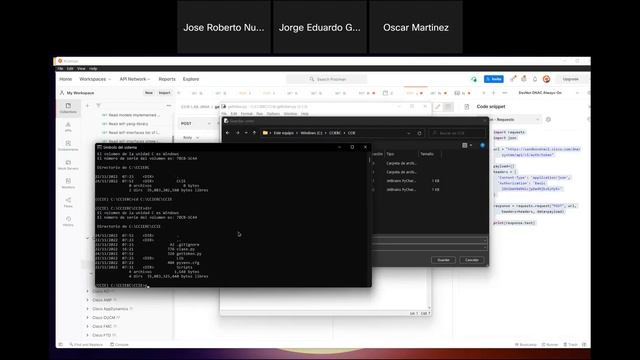The width and height of the screenshot is (640, 360).
Task: Open Postman File menu
Action: tap(60, 69)
